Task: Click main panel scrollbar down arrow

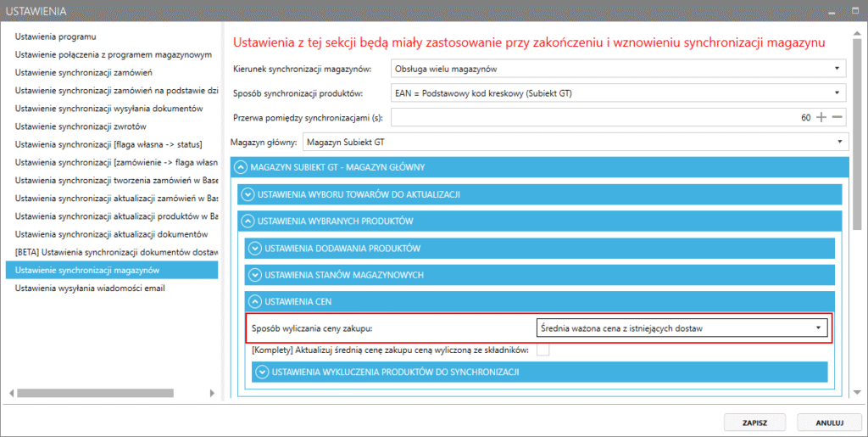Action: (858, 393)
